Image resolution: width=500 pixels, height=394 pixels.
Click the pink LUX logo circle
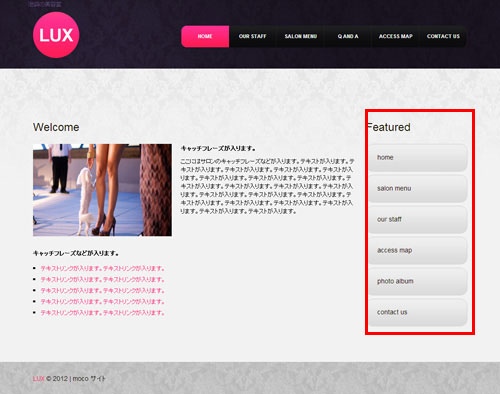coord(56,35)
